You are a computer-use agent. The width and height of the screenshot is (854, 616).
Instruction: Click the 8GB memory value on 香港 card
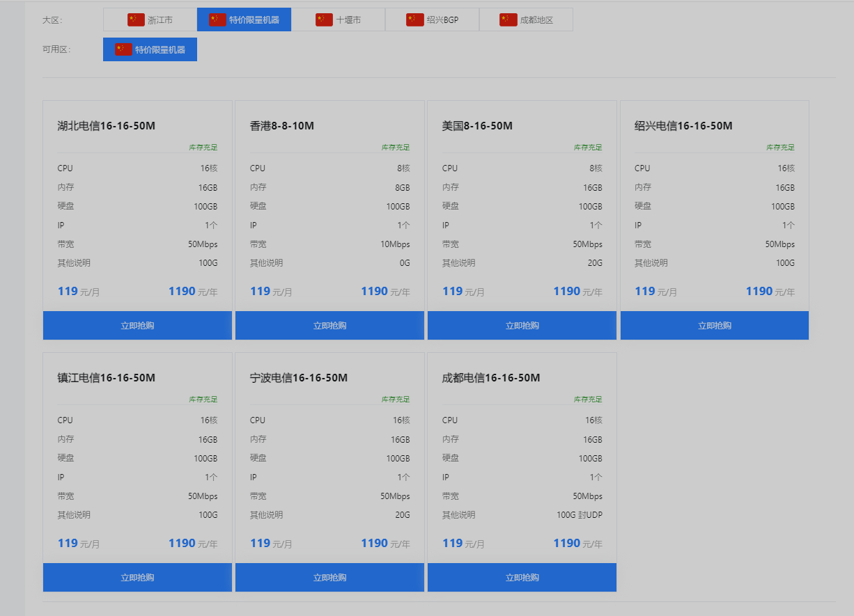(403, 188)
